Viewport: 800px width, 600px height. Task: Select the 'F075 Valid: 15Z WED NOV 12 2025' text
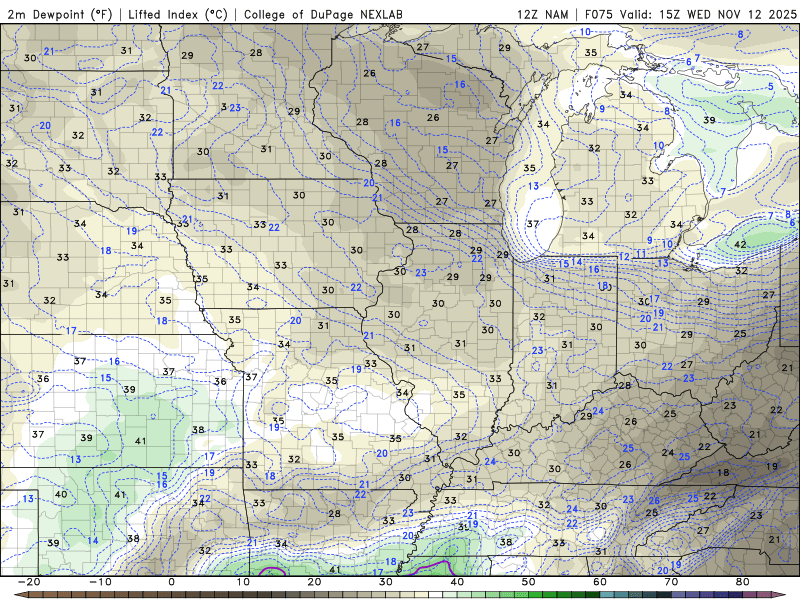tap(690, 14)
